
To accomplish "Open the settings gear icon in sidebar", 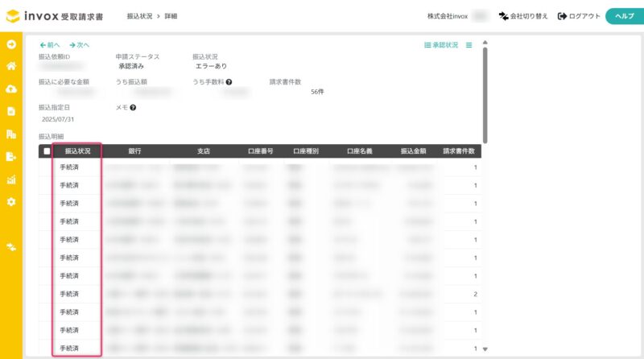I will [11, 202].
